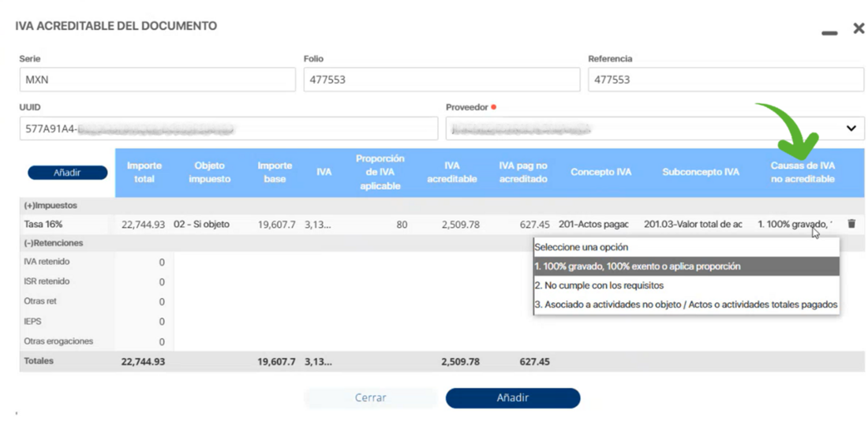Viewport: 868px width, 421px height.
Task: Expand the Proveedor dropdown arrow
Action: pos(851,129)
